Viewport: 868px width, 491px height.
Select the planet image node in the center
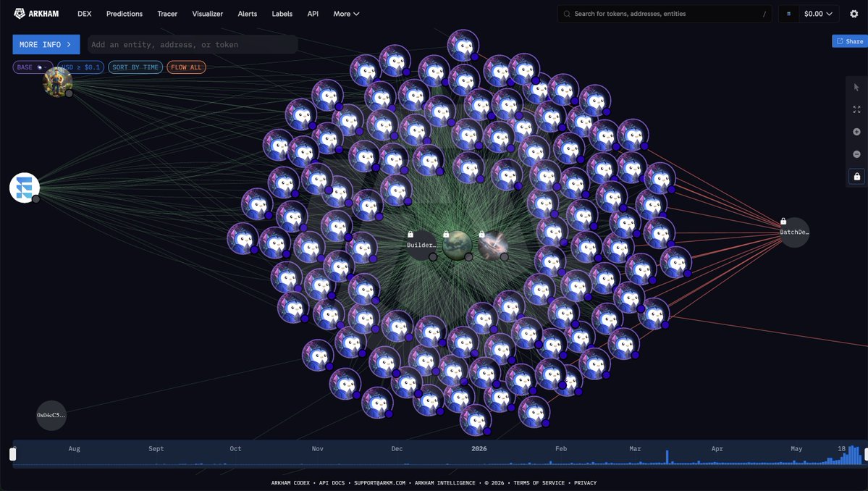point(458,246)
